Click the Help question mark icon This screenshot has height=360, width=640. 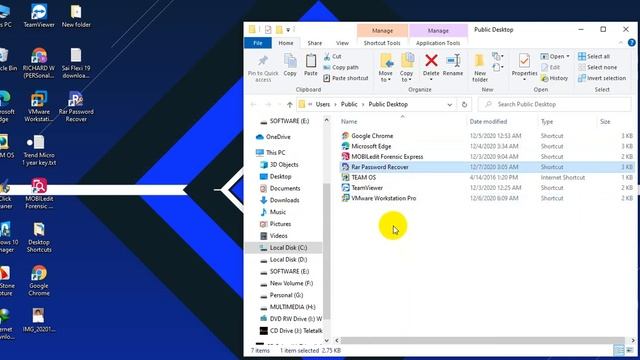click(631, 42)
